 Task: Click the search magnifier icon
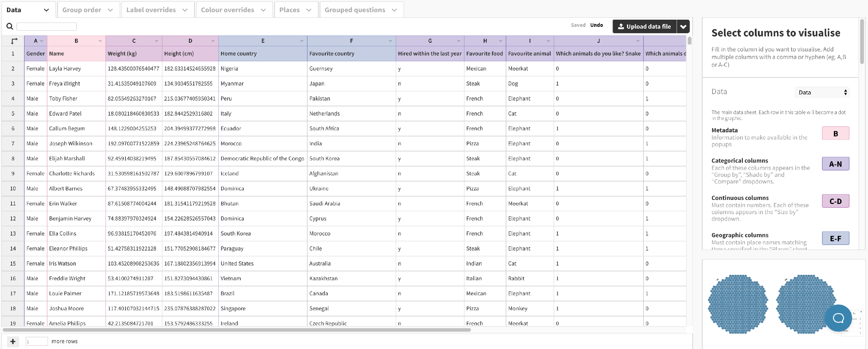tap(10, 26)
